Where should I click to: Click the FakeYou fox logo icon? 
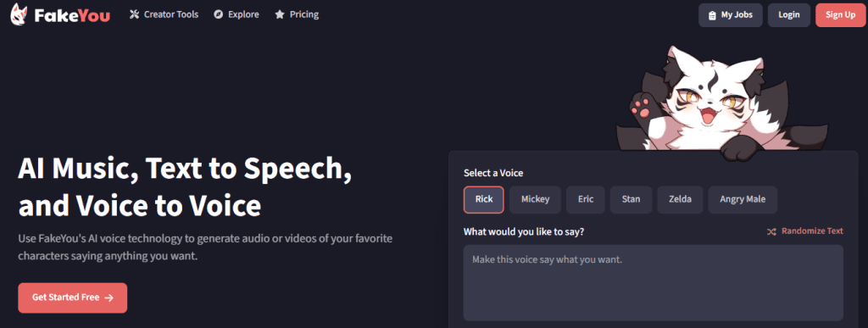click(x=19, y=14)
